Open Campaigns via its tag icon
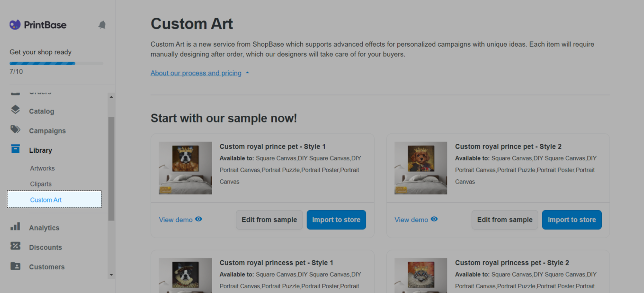This screenshot has width=644, height=293. point(15,129)
